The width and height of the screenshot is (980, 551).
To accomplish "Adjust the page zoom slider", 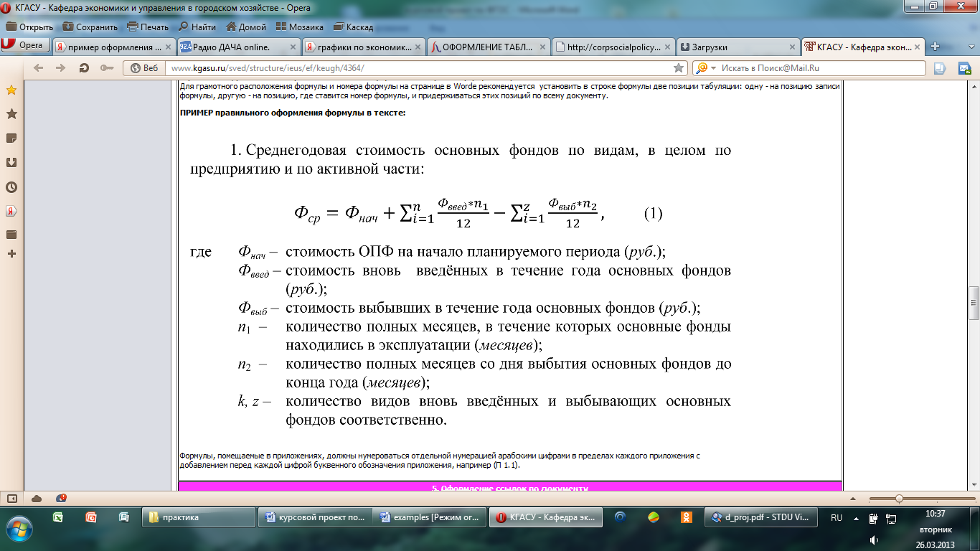I will click(x=899, y=499).
